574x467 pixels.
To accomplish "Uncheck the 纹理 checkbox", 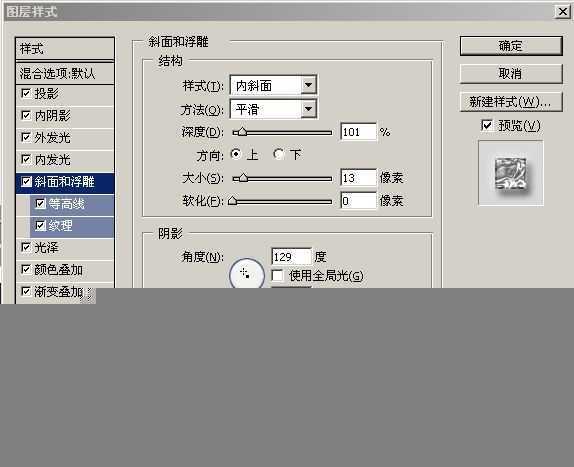I will [40, 225].
